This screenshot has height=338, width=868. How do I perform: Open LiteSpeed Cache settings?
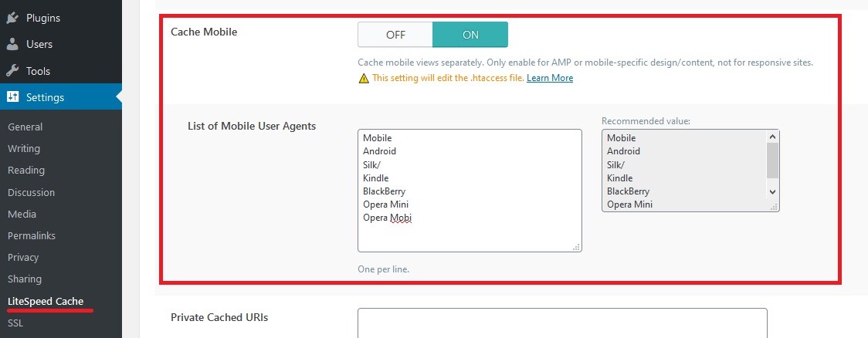point(46,301)
